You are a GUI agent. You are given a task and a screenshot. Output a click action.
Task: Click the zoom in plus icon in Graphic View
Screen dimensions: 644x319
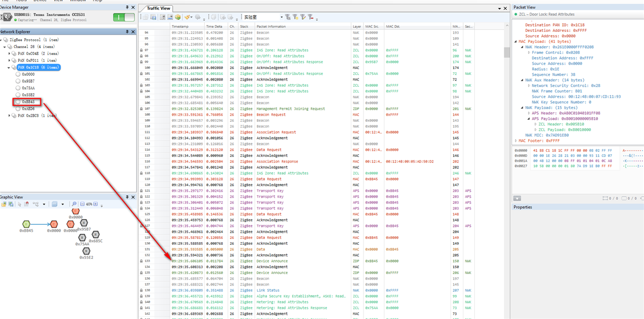(x=96, y=204)
